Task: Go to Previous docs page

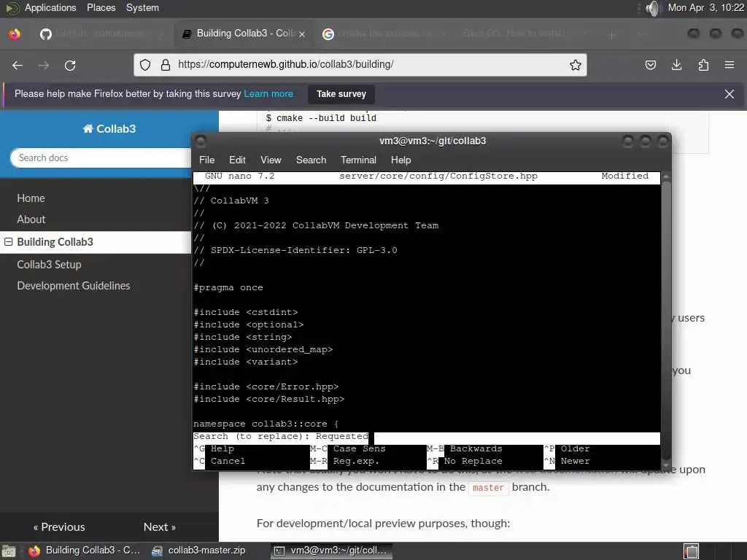Action: pos(59,526)
